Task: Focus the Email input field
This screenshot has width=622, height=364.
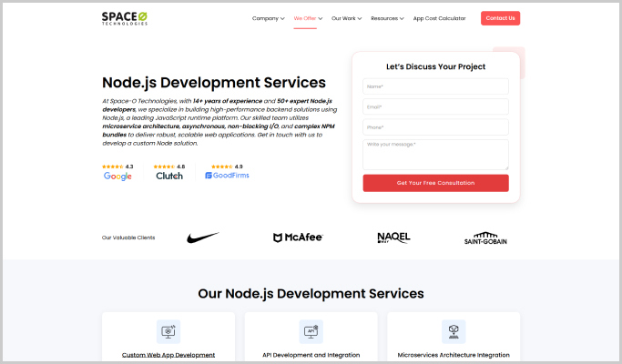Action: coord(435,106)
